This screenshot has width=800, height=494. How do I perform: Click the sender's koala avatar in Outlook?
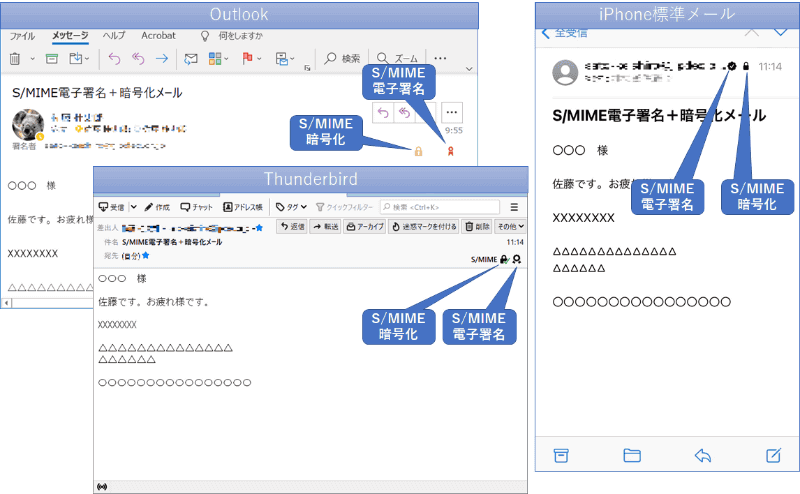(x=28, y=124)
